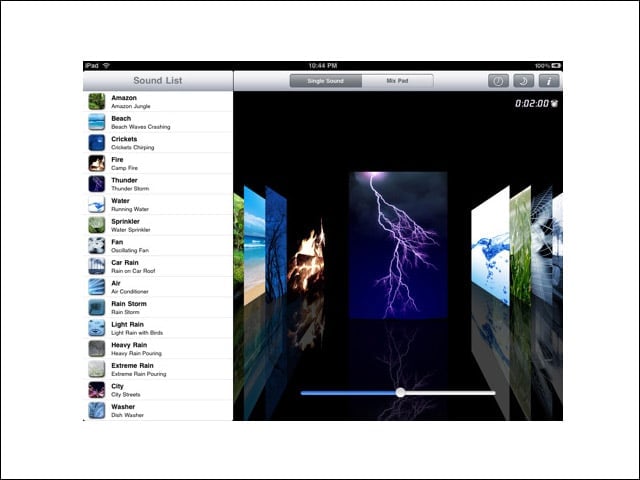Click "Rain on Car Roof" subtitle
Image resolution: width=640 pixels, height=480 pixels.
(133, 271)
